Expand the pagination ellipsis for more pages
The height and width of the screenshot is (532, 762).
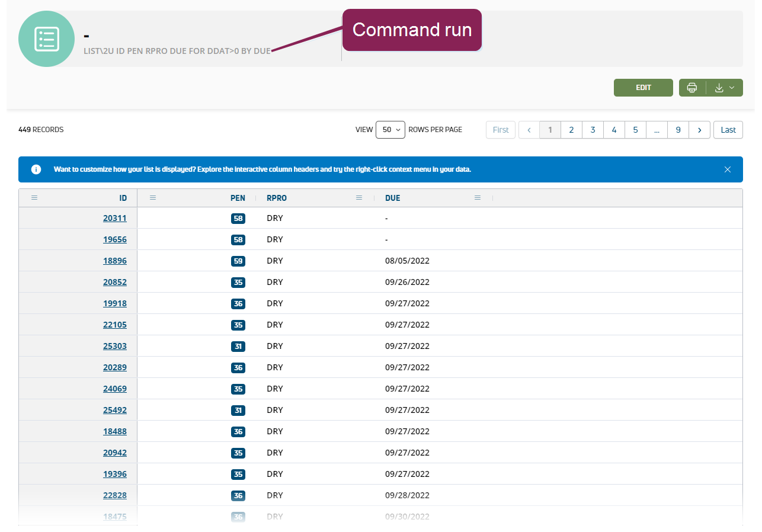657,130
